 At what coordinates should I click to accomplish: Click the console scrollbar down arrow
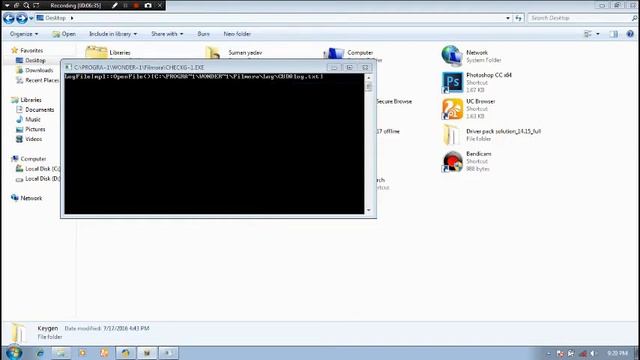click(369, 210)
